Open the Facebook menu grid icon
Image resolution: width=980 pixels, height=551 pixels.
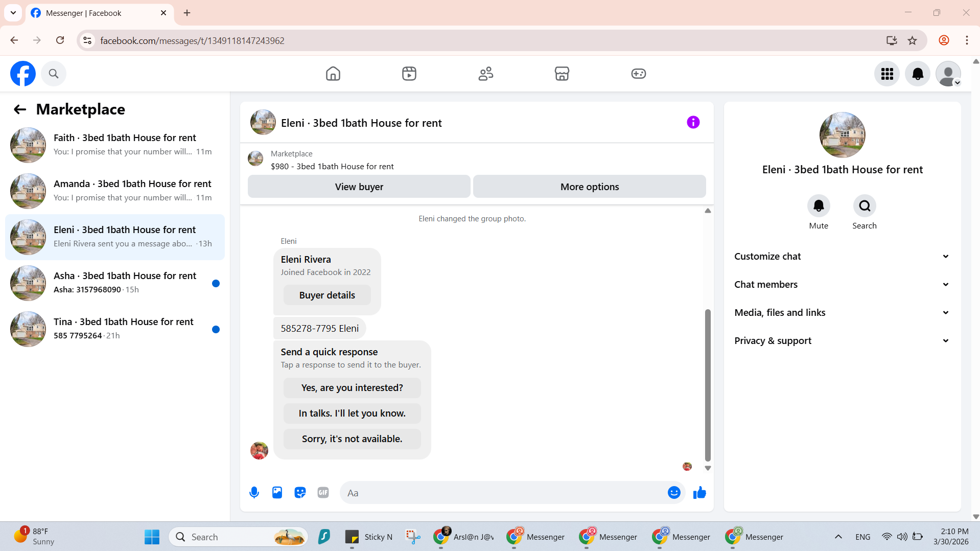(887, 74)
